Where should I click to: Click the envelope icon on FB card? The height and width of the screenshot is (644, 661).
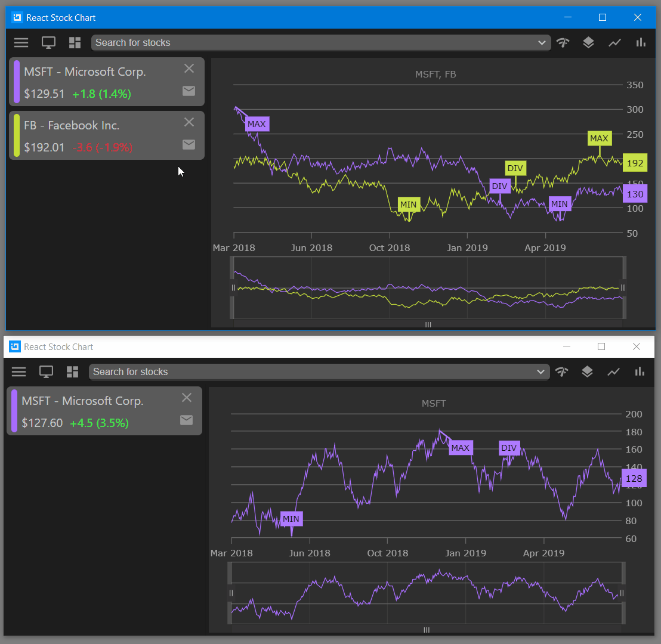click(189, 144)
